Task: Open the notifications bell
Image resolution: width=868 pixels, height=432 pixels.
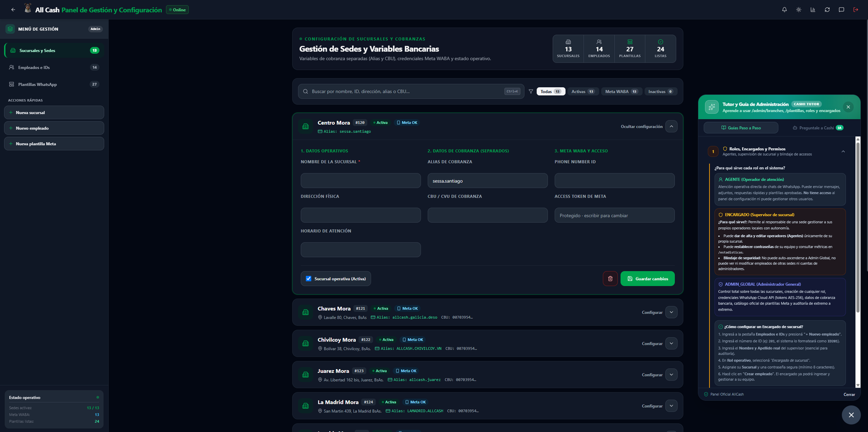Action: coord(784,10)
